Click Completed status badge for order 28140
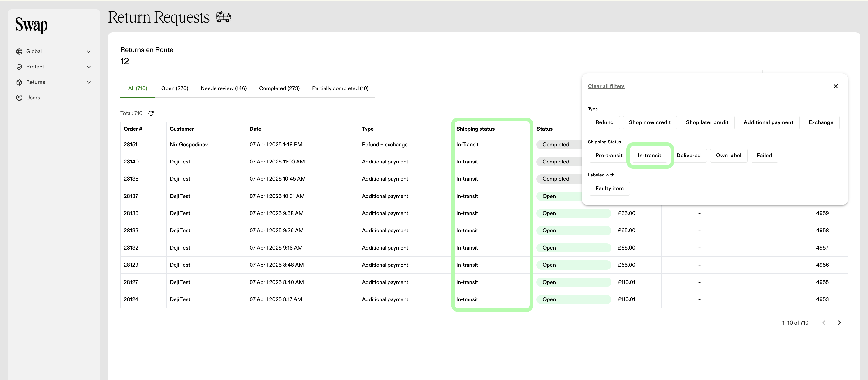 (x=559, y=162)
